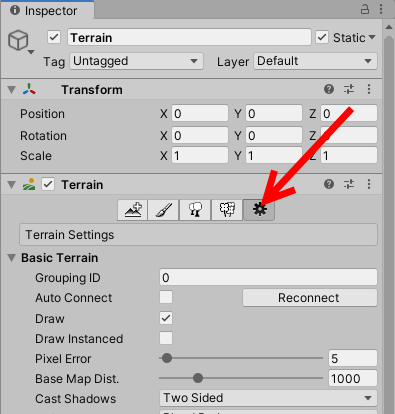Viewport: 395px width, 414px height.
Task: Click the Scale Z field
Action: (349, 155)
